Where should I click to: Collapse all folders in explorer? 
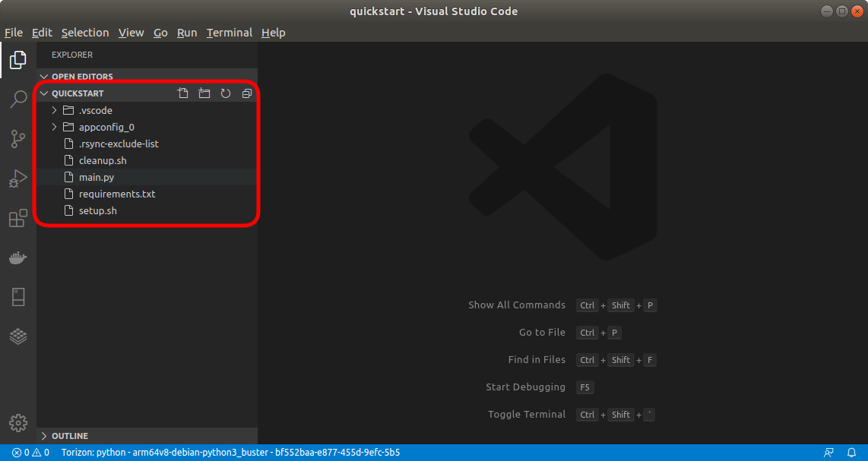pyautogui.click(x=247, y=93)
